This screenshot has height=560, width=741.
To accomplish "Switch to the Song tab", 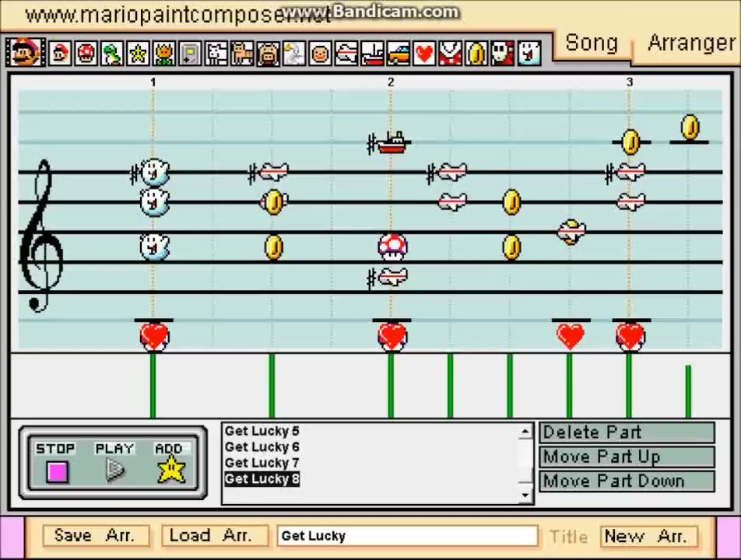I will pos(592,44).
